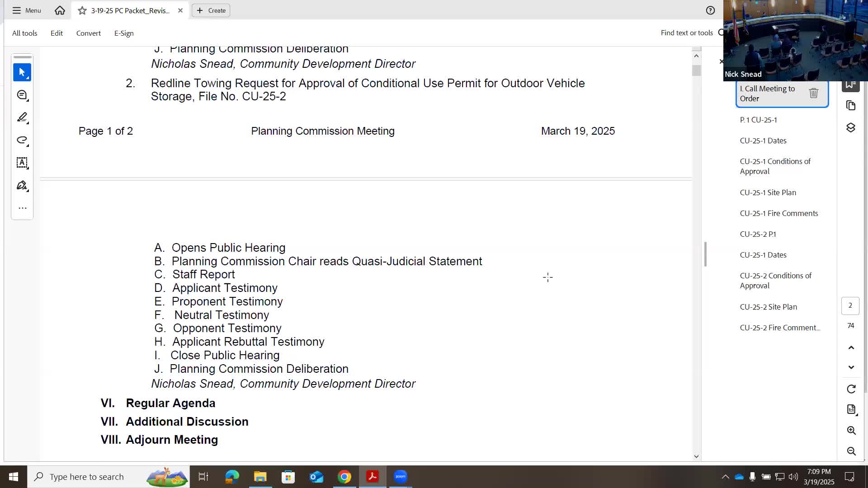Select the Highlight drawing tool
Screen dimensions: 868x488
22,117
